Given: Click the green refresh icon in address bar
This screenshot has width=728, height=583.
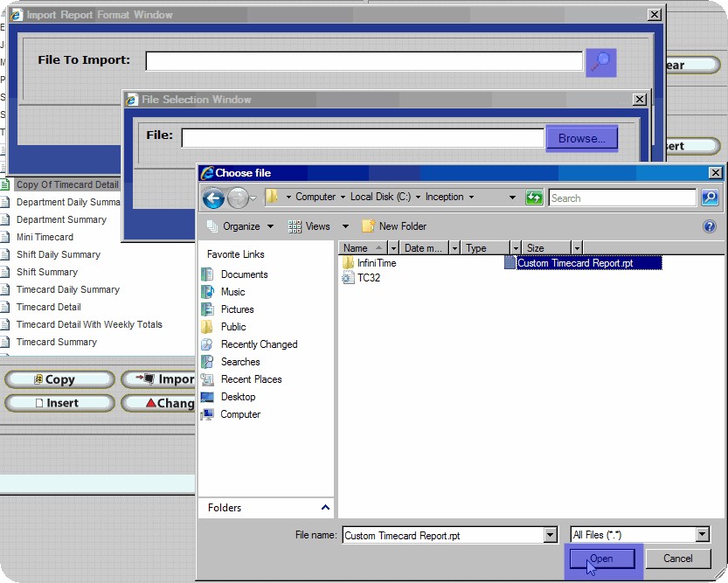Looking at the screenshot, I should 534,198.
